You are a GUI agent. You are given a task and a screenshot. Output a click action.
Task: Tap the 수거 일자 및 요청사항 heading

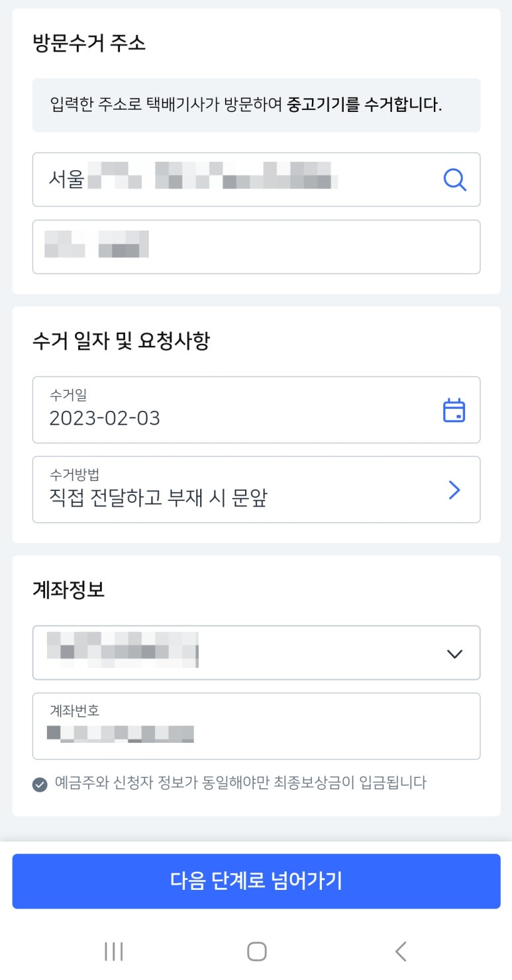121,341
